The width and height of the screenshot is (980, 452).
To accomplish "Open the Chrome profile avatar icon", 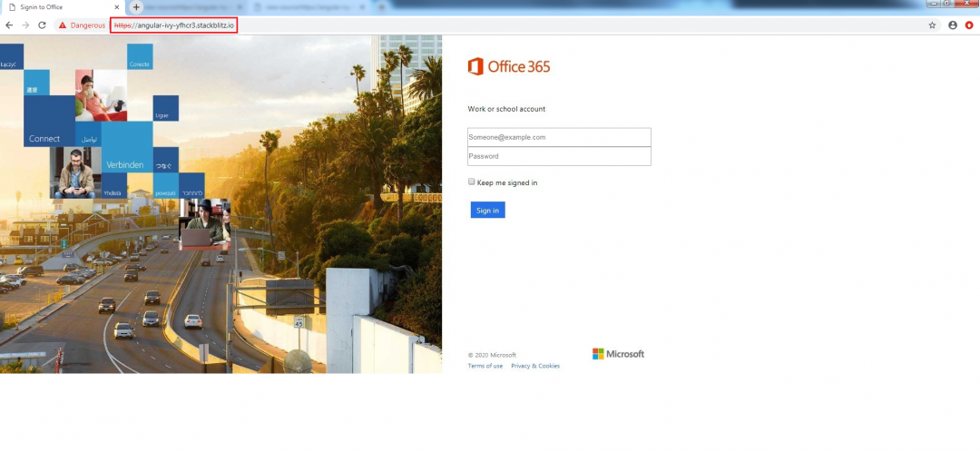I will (953, 25).
